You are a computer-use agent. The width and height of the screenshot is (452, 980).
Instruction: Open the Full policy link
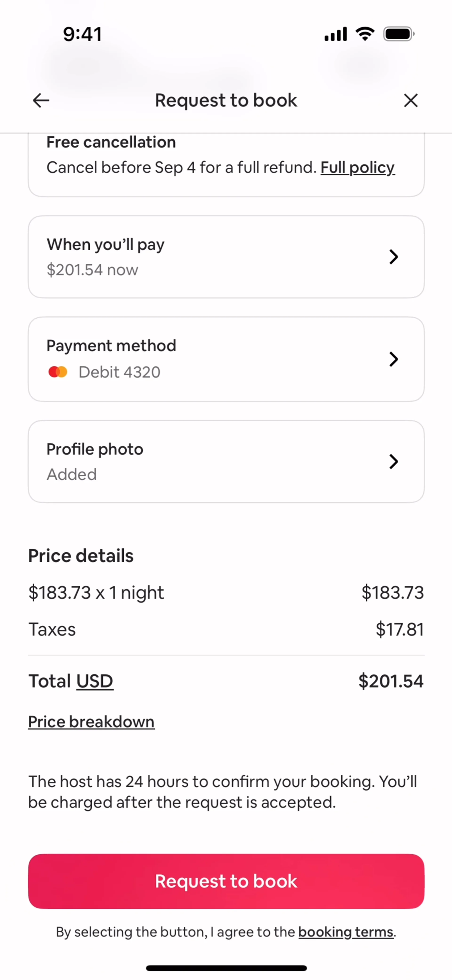[x=357, y=167]
